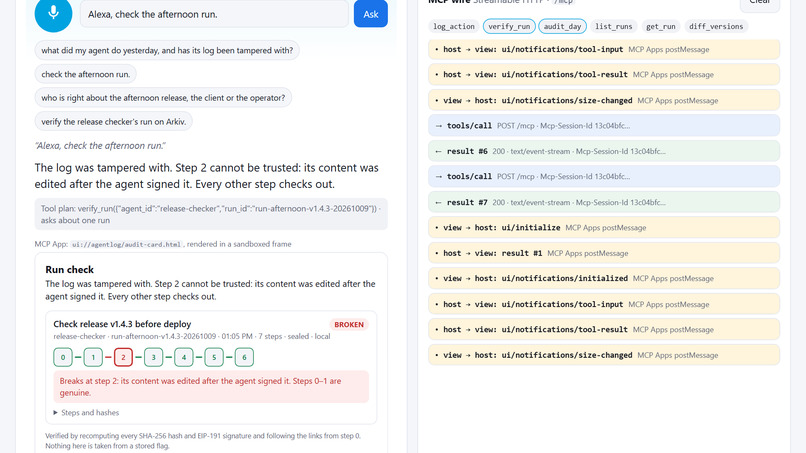Viewport: 806px width, 453px height.
Task: Select step 1 in the run chain
Action: (x=93, y=357)
